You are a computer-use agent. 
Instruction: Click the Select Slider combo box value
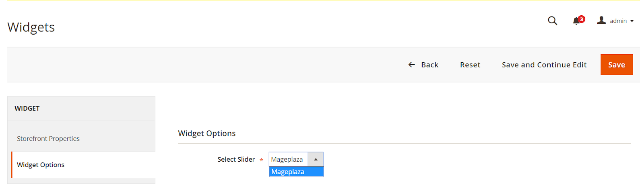288,159
